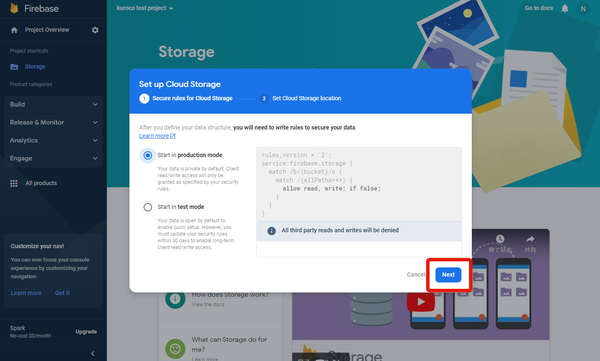Open All products in sidebar

(41, 183)
